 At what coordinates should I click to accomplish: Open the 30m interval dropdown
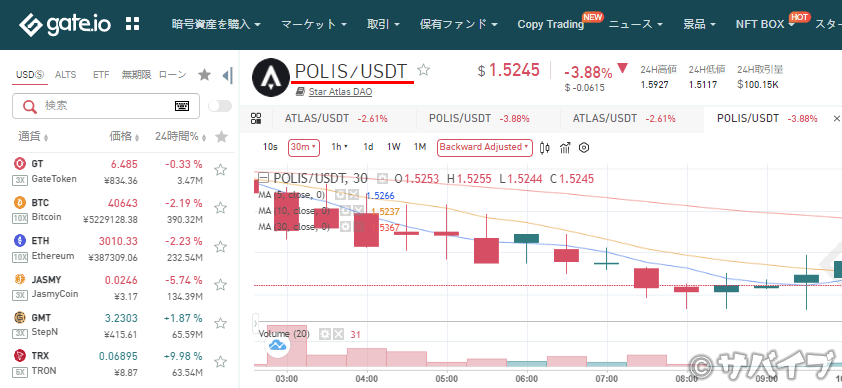click(x=304, y=147)
